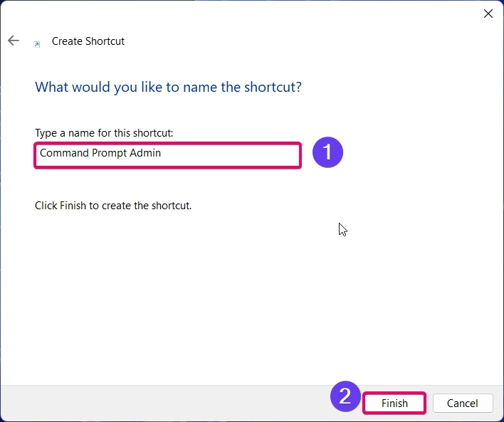Click the back arrow in Create Shortcut wizard

[x=14, y=41]
